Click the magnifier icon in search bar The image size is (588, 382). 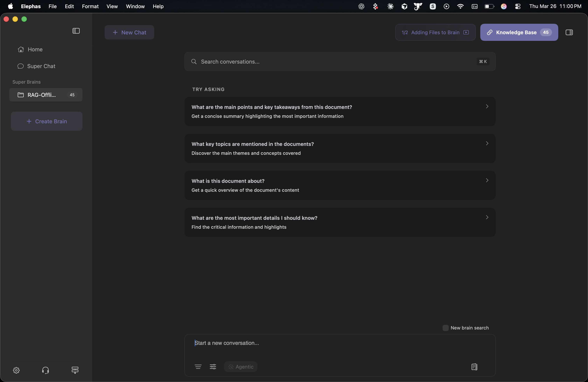click(x=194, y=61)
